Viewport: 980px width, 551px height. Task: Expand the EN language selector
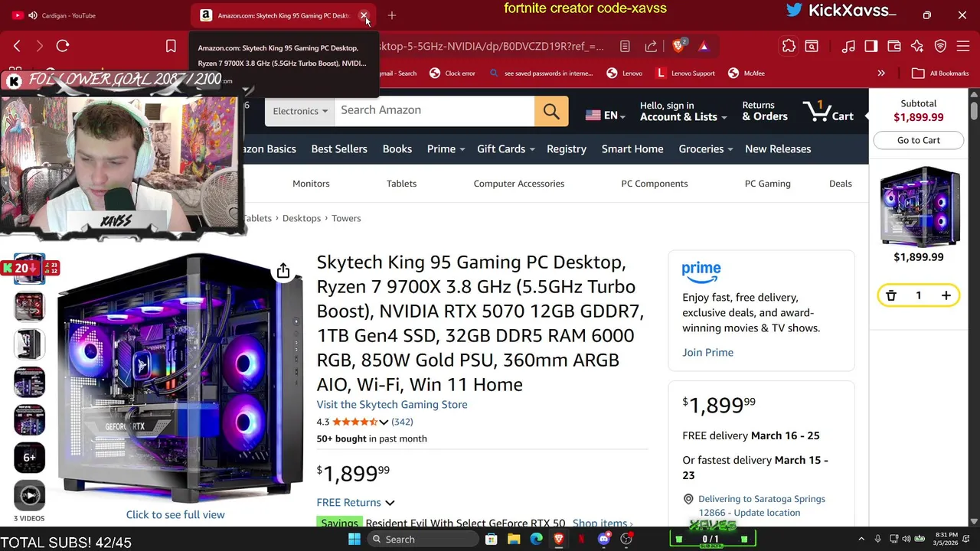605,116
